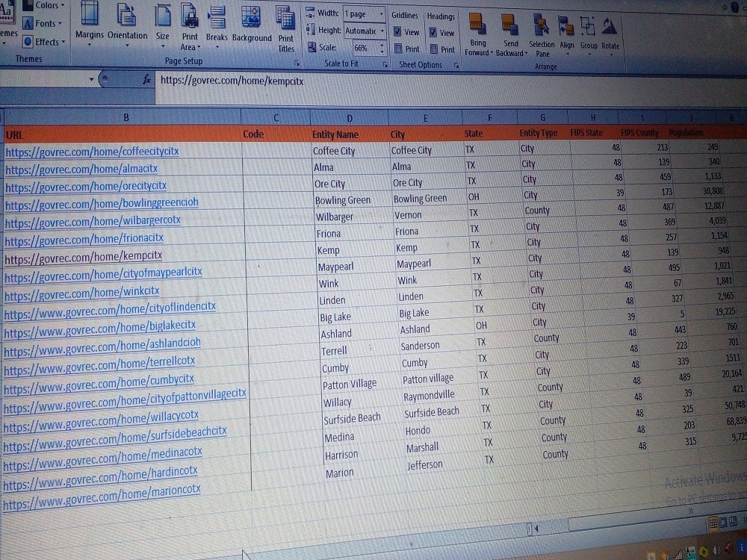This screenshot has width=747, height=560.
Task: Open the Breaks menu
Action: click(x=217, y=28)
